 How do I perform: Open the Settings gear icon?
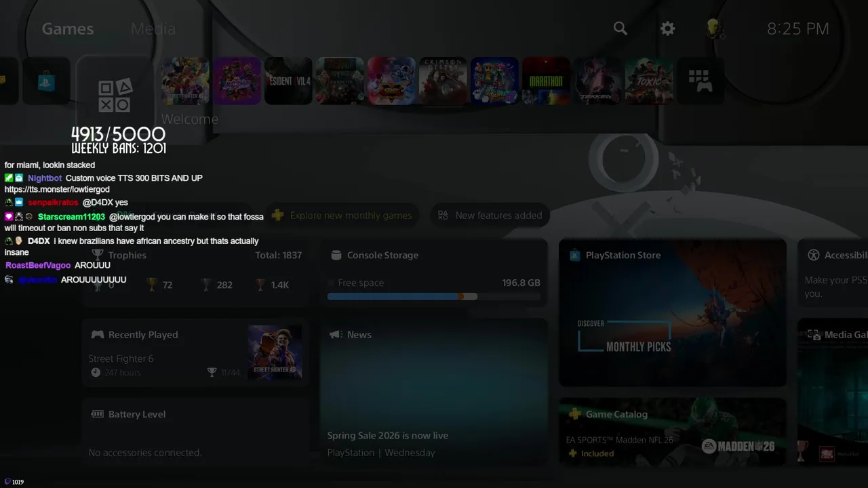[668, 28]
